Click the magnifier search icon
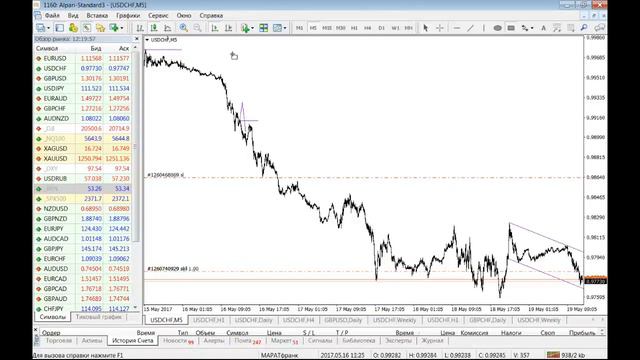640x360 pixels. (584, 28)
